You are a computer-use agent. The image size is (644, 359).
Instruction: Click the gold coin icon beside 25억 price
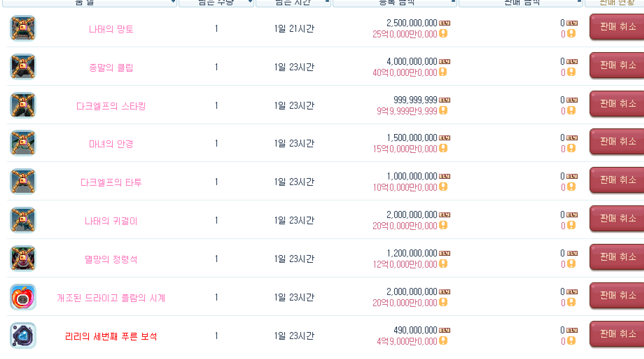[x=443, y=34]
